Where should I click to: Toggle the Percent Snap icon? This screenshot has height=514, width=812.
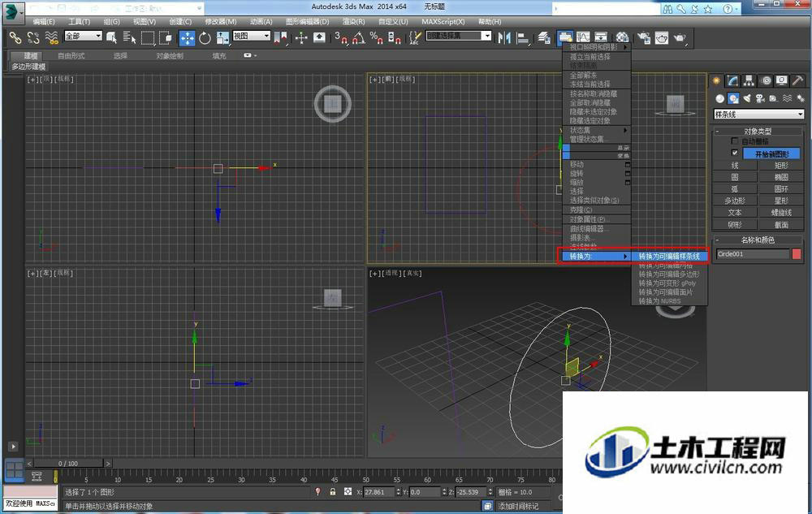tap(377, 38)
